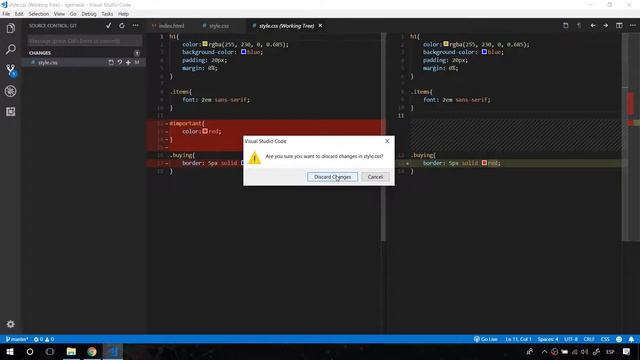Open the Selection menu
The width and height of the screenshot is (640, 360).
click(39, 14)
